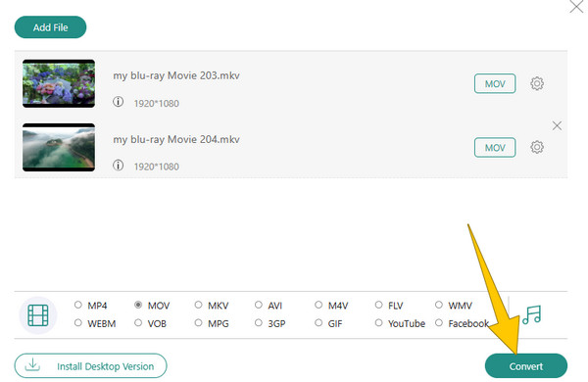Open MOV format selector for Movie 204
The image size is (588, 382).
click(495, 148)
